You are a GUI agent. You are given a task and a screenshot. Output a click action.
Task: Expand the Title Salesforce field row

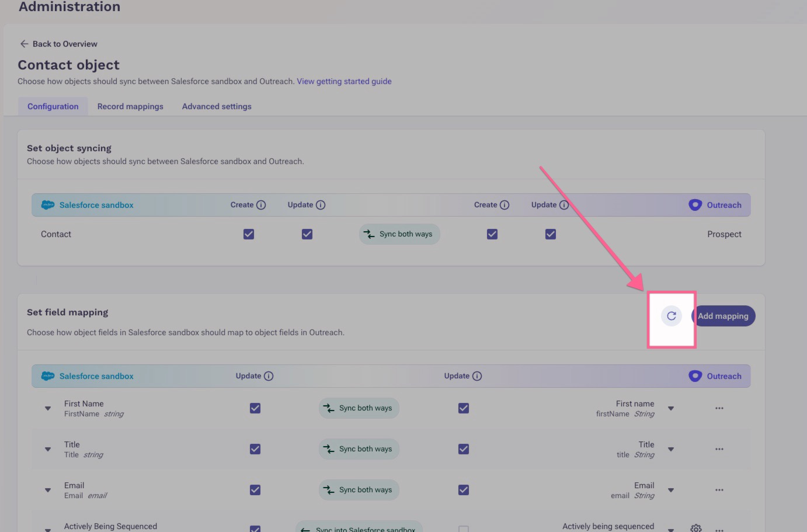coord(48,450)
